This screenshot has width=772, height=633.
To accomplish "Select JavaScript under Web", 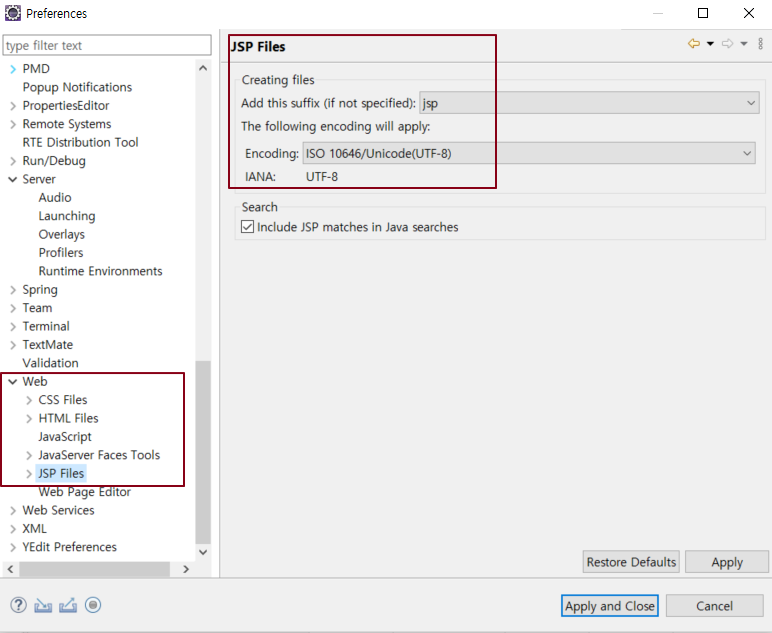I will (x=65, y=437).
